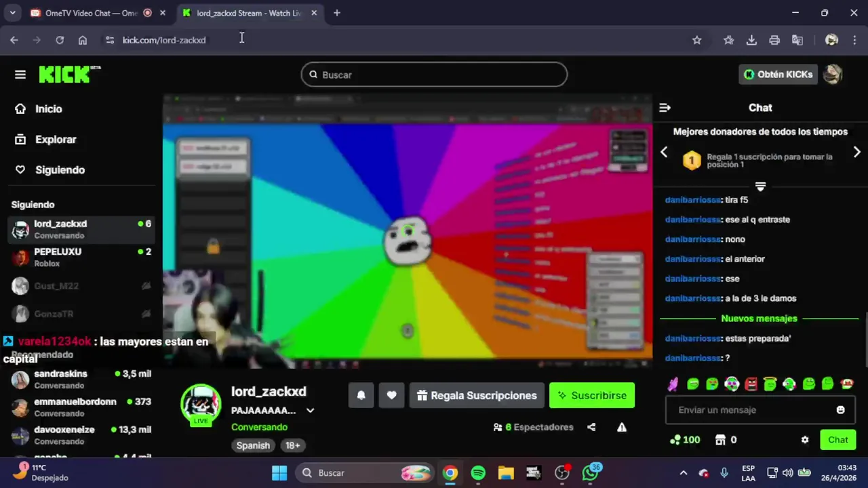Open davooxeneize recommended channel

click(81, 435)
